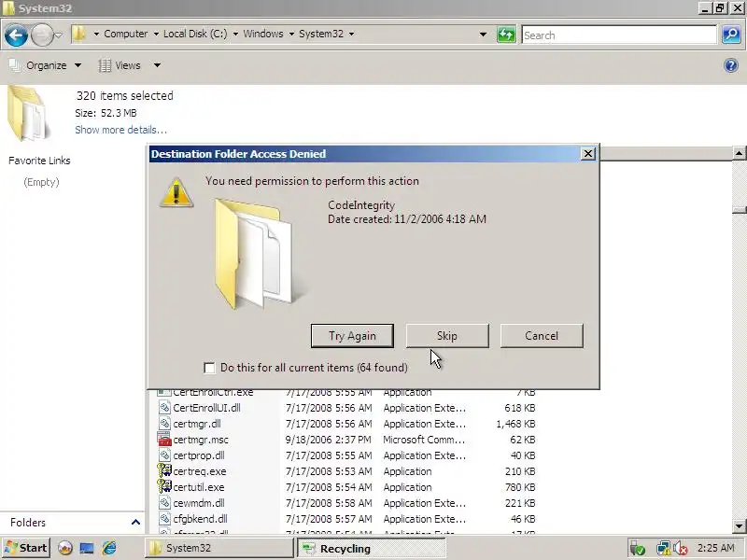This screenshot has height=560, width=747.
Task: Focus the Search input field
Action: (x=619, y=35)
